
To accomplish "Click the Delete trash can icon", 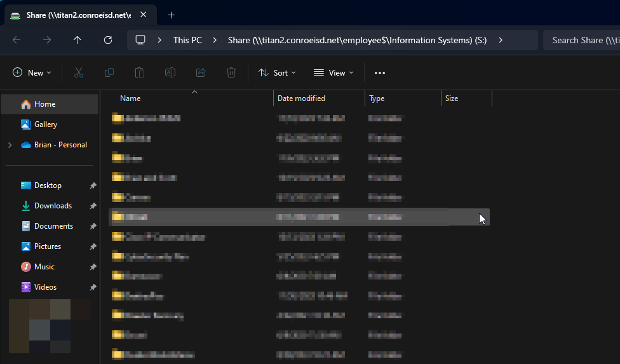I will [231, 73].
